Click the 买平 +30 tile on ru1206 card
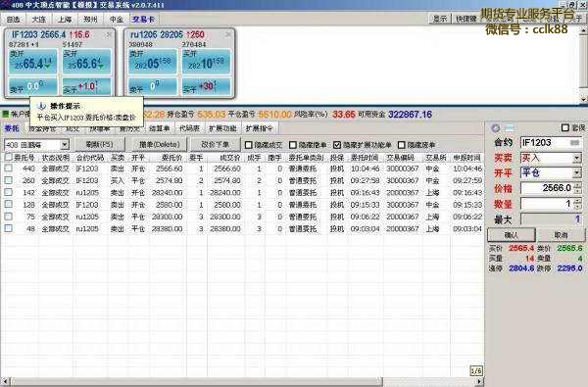The width and height of the screenshot is (588, 387). coord(206,86)
